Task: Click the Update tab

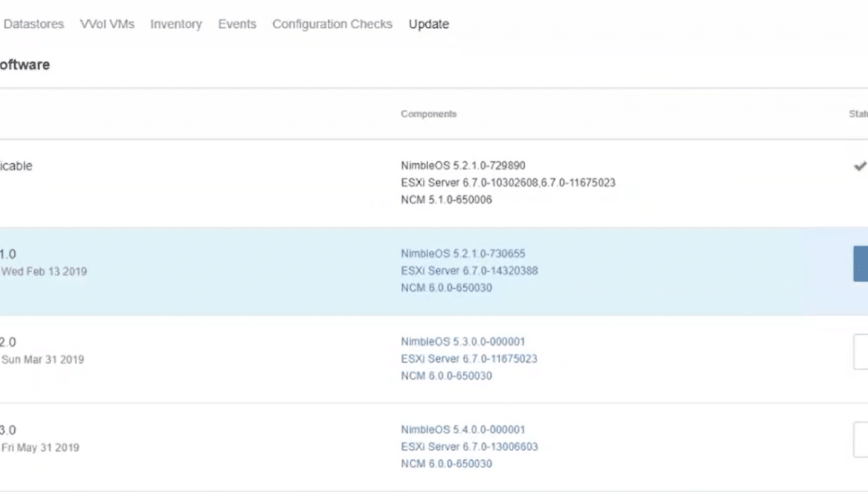Action: tap(429, 24)
